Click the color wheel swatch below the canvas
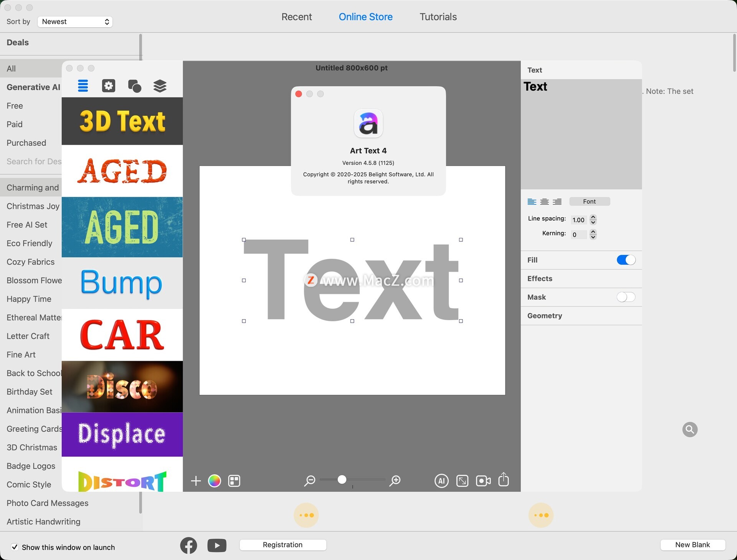This screenshot has height=560, width=737. tap(214, 481)
